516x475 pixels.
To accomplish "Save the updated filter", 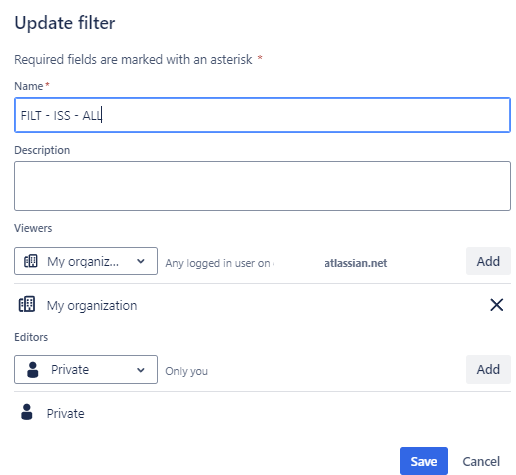I will [424, 461].
